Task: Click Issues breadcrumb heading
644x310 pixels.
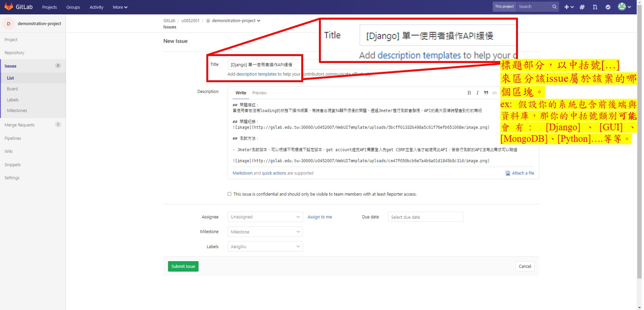Action: (170, 27)
